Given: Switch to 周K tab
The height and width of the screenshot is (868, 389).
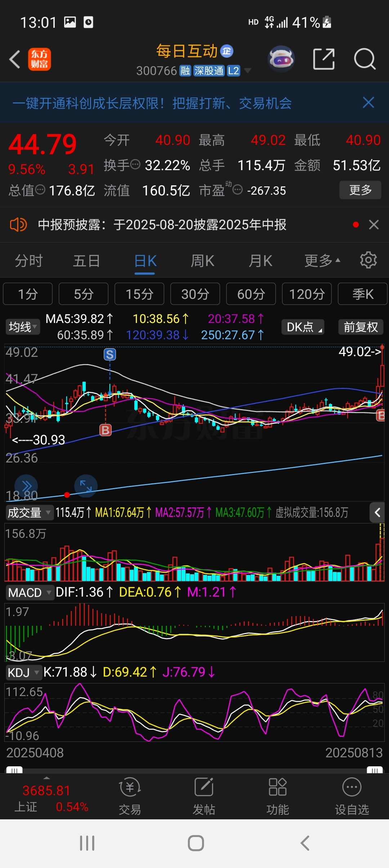Looking at the screenshot, I should coord(202,261).
